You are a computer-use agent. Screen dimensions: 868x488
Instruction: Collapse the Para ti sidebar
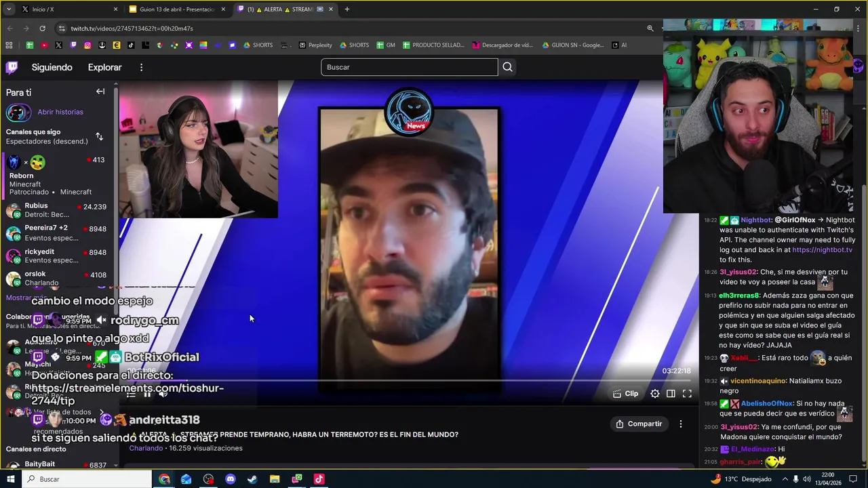pos(100,91)
